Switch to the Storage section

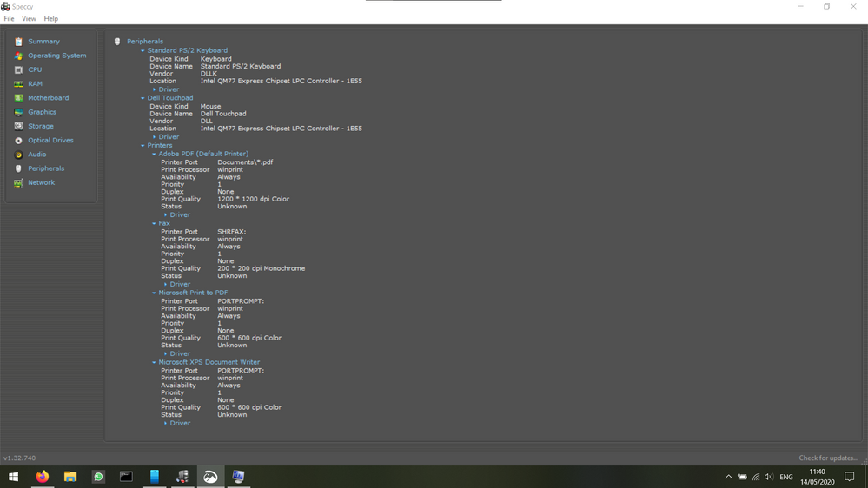(x=41, y=126)
